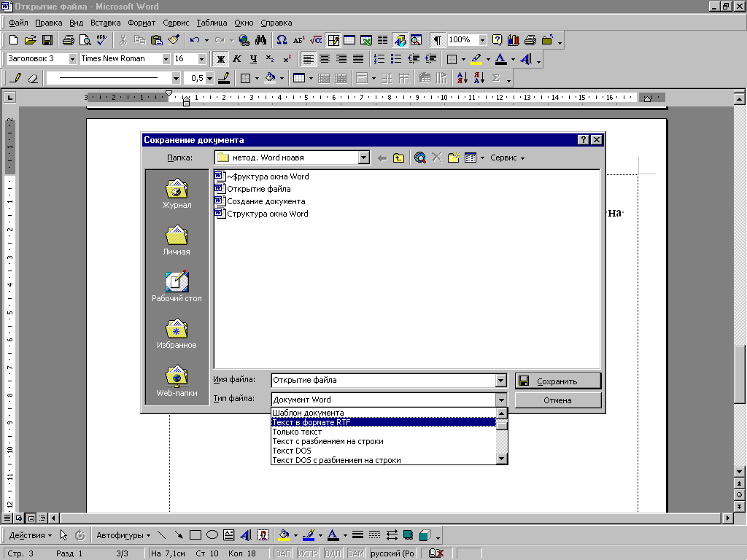Viewport: 747px width, 560px height.
Task: Open the Автофигуры button
Action: [x=123, y=535]
